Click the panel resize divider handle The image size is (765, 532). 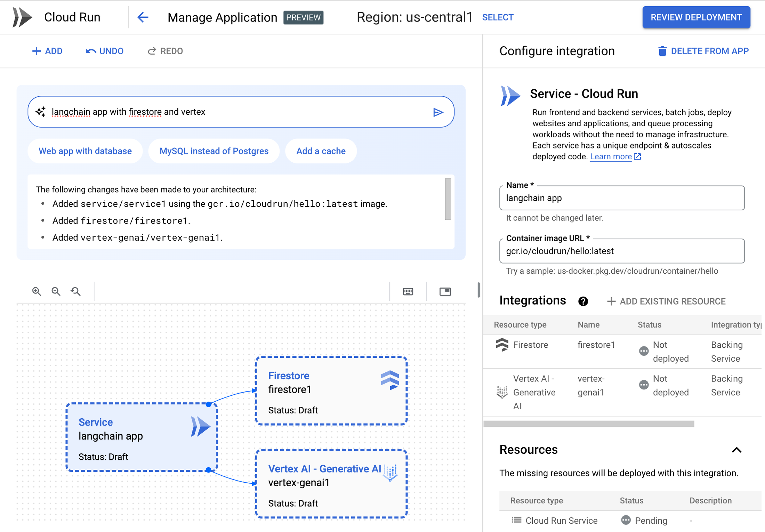pyautogui.click(x=479, y=290)
